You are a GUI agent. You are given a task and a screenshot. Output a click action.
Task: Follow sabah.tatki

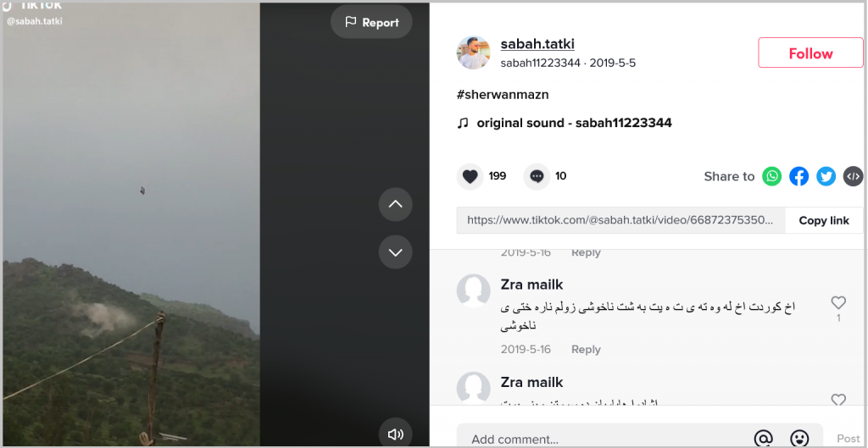pos(810,53)
